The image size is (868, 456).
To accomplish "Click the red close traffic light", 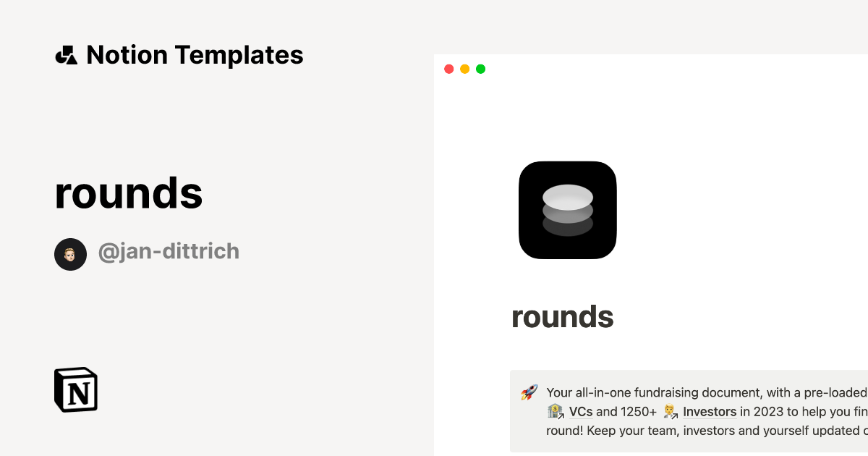I will [x=449, y=69].
